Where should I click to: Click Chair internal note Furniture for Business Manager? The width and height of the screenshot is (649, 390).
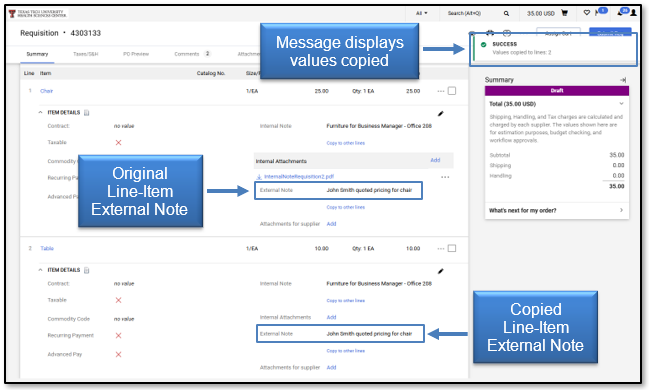(x=379, y=126)
